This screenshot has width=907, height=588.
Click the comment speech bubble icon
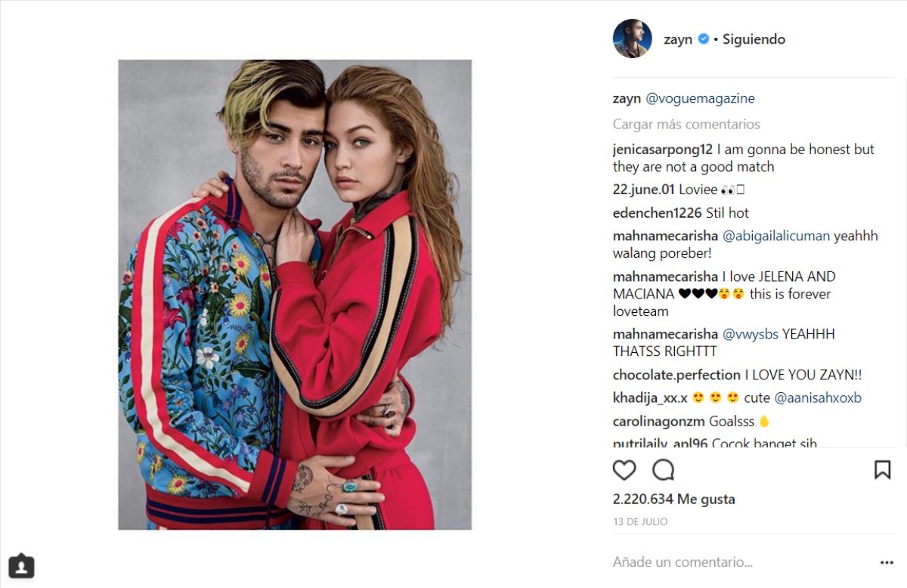coord(663,470)
